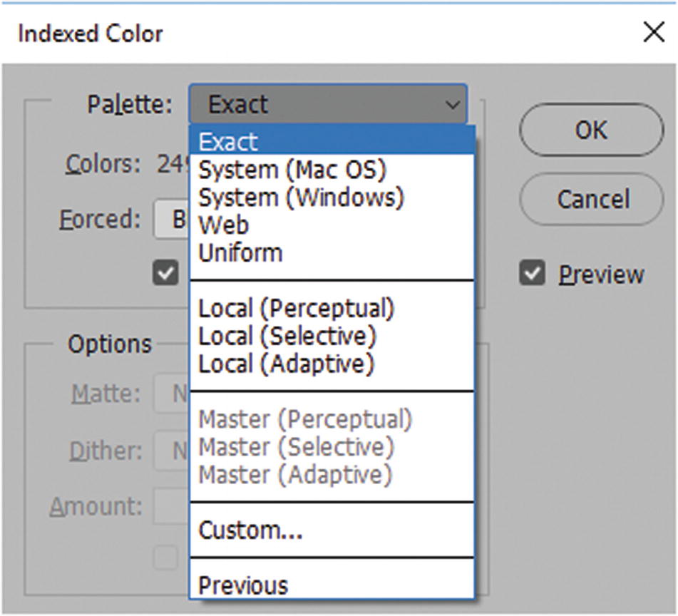Toggle the checkbox below Forced
The width and height of the screenshot is (678, 616).
point(166,274)
